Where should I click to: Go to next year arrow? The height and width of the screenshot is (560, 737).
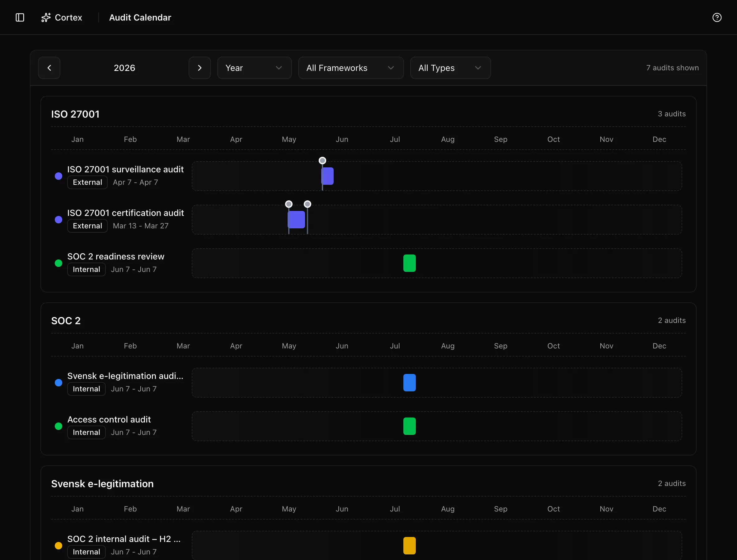pos(200,68)
